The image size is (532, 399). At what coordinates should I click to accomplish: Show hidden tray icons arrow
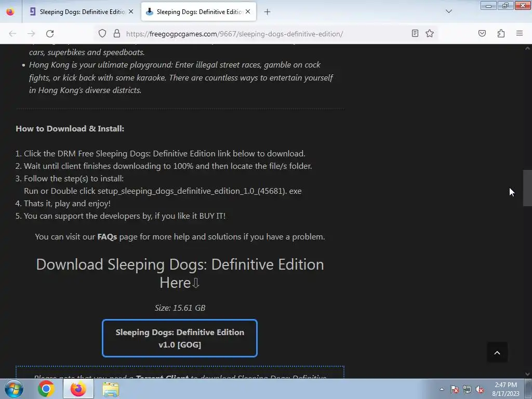click(x=442, y=389)
